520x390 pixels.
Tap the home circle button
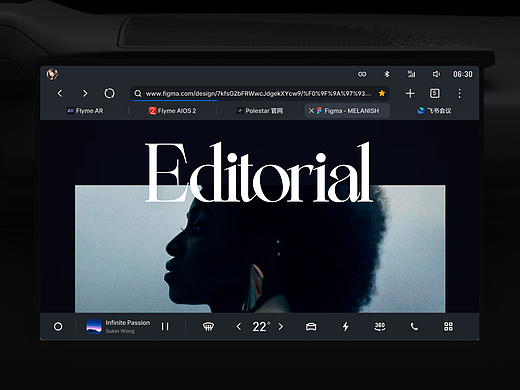tap(58, 326)
